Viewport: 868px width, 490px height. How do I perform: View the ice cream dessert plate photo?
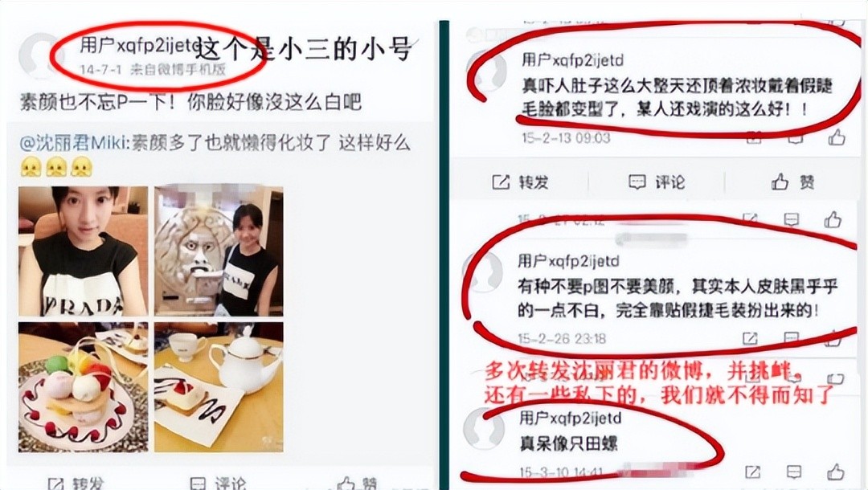pyautogui.click(x=83, y=387)
